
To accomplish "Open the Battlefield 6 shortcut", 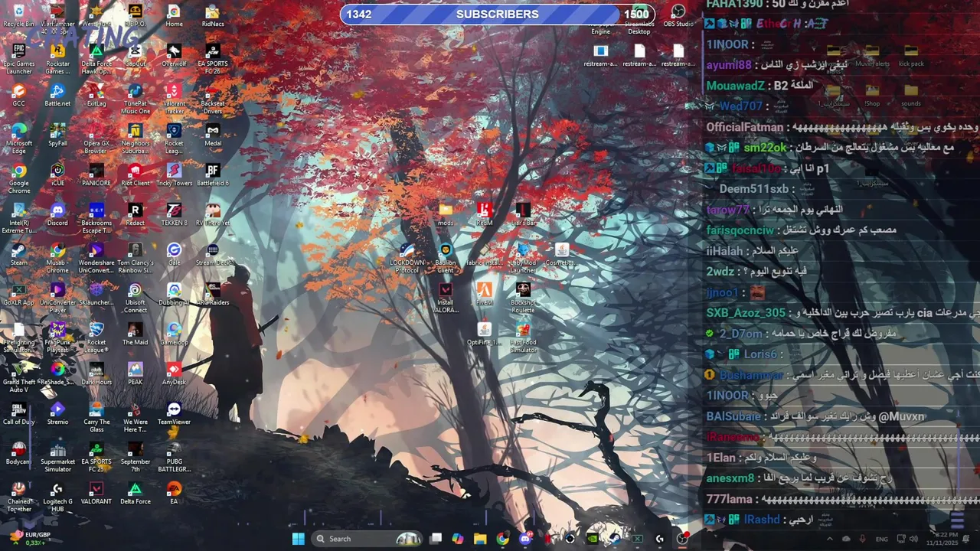I will click(213, 174).
